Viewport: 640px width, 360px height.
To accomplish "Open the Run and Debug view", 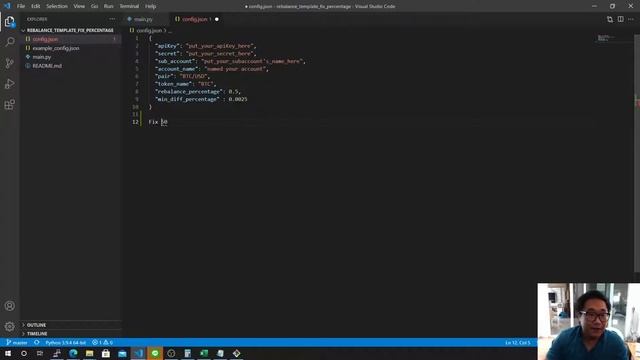I will pyautogui.click(x=10, y=84).
